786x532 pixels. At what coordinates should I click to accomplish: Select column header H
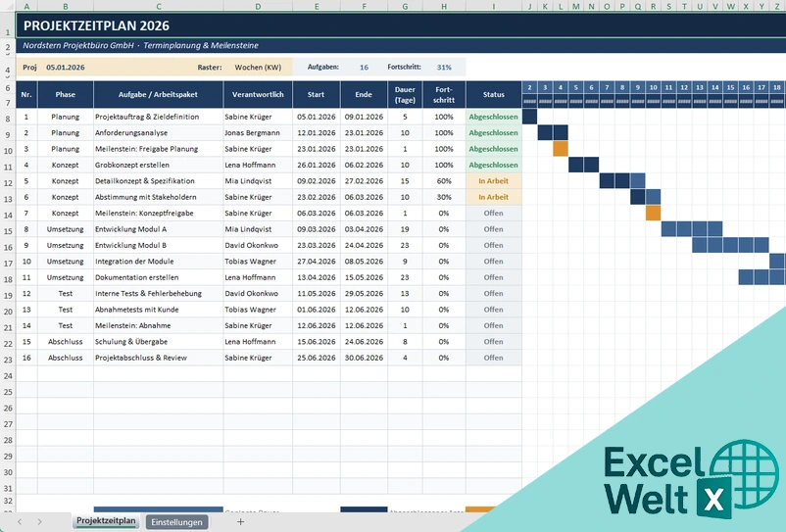[x=444, y=7]
